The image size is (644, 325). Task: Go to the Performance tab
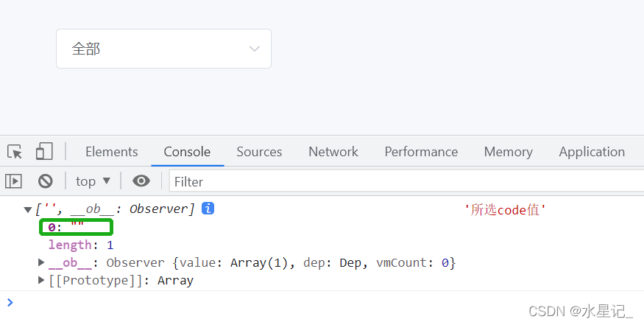tap(421, 152)
